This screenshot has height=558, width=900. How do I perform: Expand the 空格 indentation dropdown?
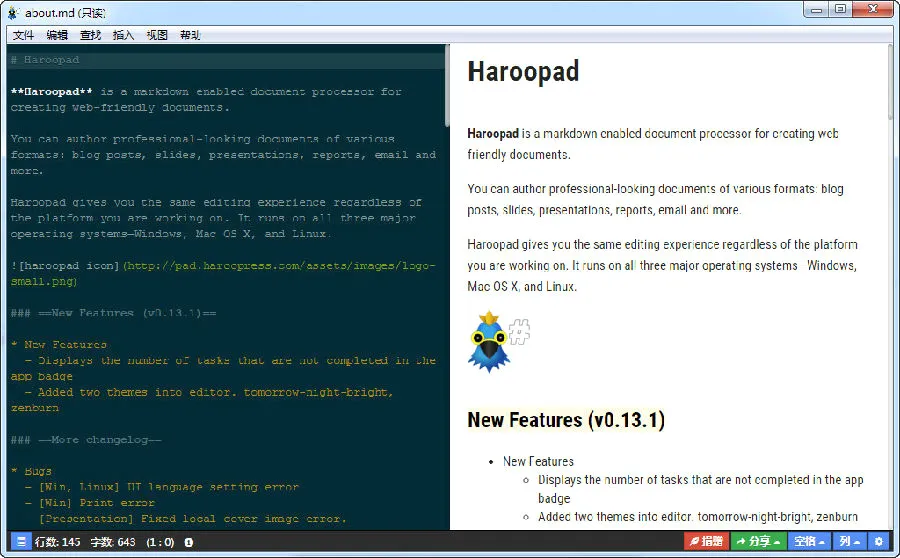coord(809,541)
